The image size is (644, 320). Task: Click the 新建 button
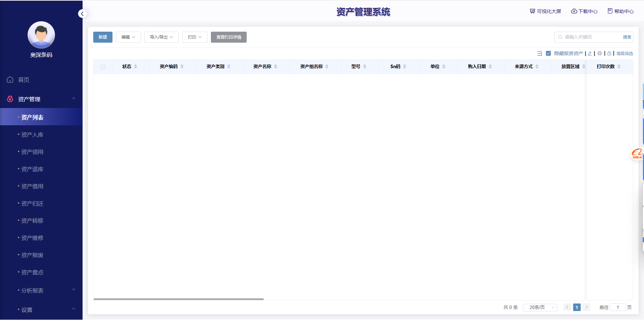[103, 37]
